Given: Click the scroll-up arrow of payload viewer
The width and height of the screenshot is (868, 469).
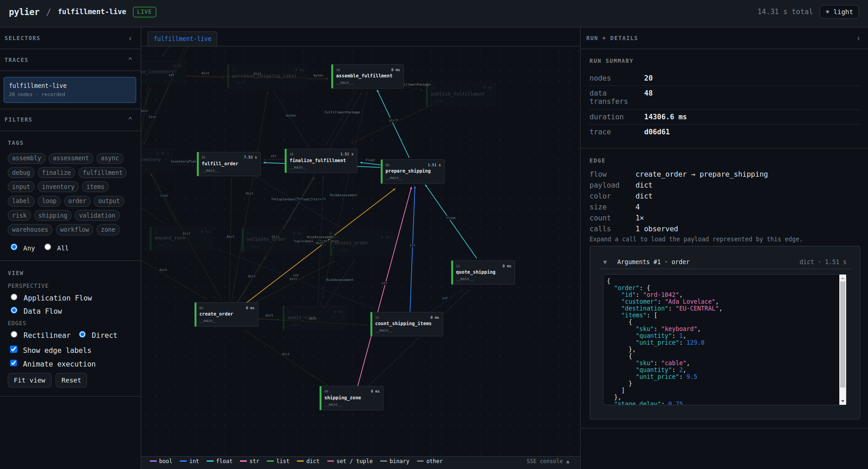Looking at the screenshot, I should 842,278.
